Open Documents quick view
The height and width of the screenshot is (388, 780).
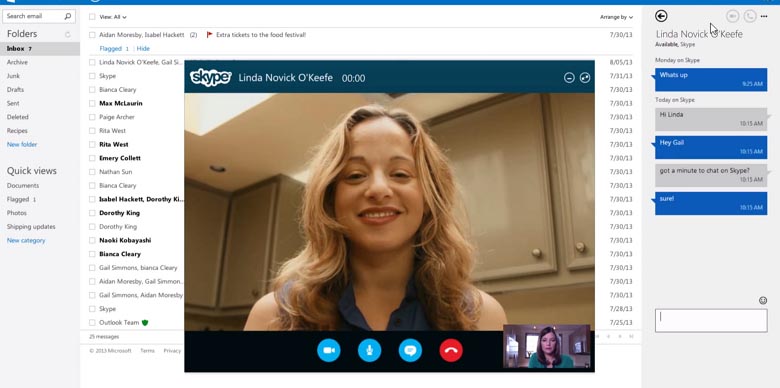23,186
